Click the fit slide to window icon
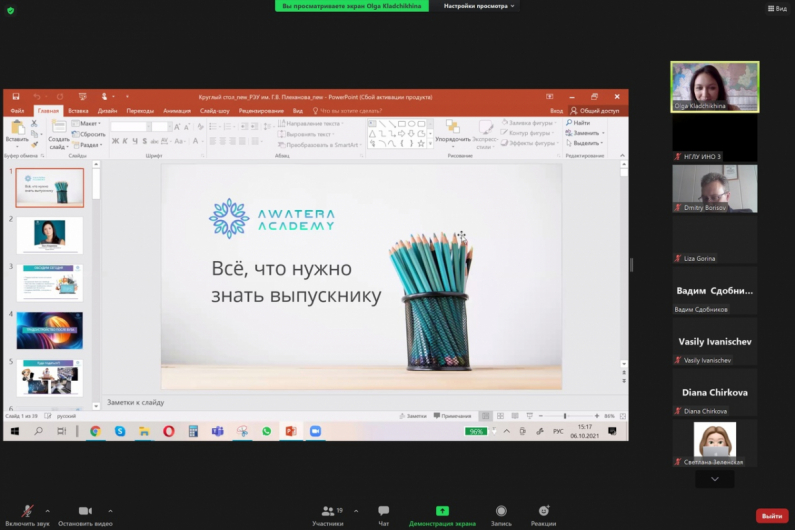The image size is (795, 530). click(x=623, y=416)
